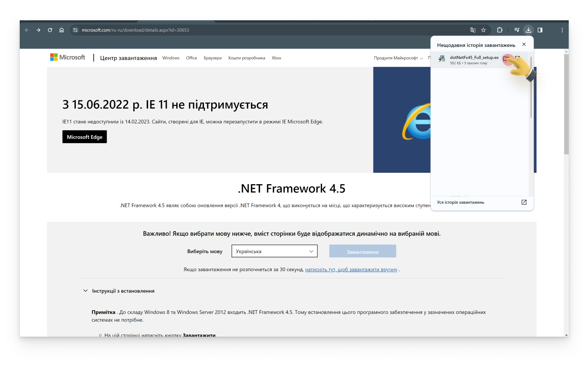
Task: Click Уся історія завантажень link
Action: pos(461,202)
